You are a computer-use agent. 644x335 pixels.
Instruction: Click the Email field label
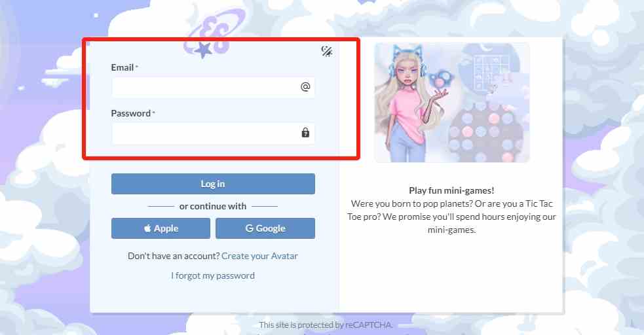[123, 67]
